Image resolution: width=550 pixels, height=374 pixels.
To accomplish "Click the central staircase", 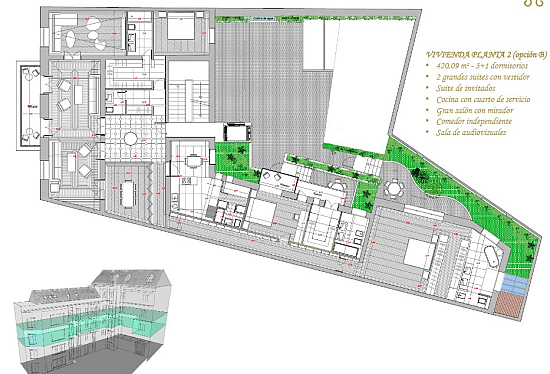I will pos(189,91).
